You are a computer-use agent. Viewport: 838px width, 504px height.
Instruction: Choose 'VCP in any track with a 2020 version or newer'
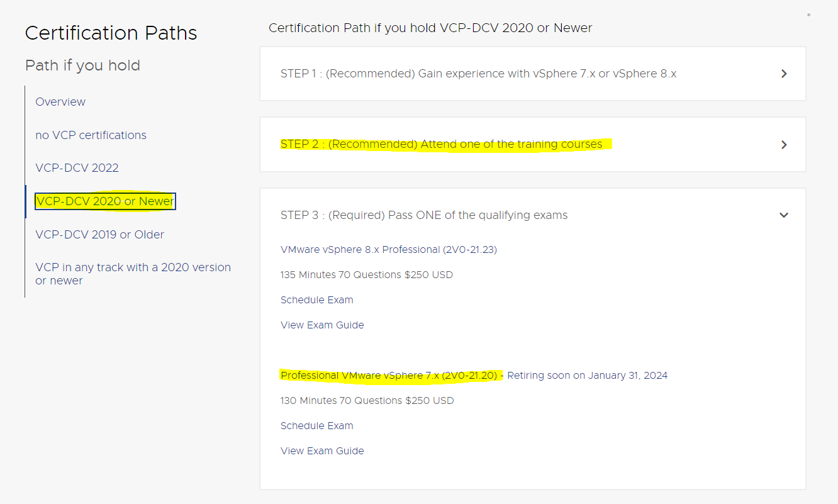133,274
